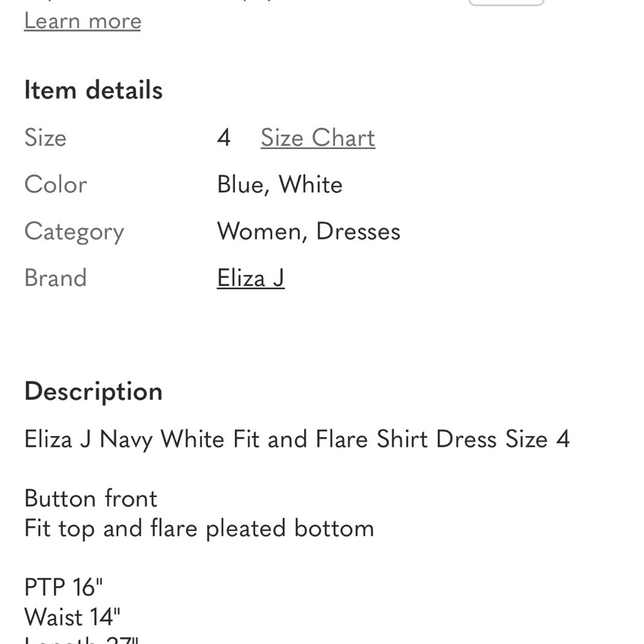644x644 pixels.
Task: Click the partially visible Length measurement line
Action: 82,640
